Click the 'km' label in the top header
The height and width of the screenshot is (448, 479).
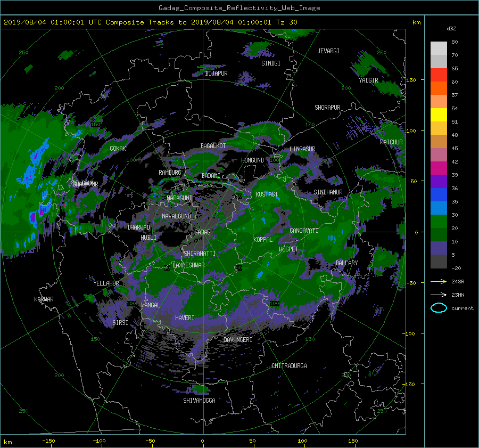tap(416, 22)
